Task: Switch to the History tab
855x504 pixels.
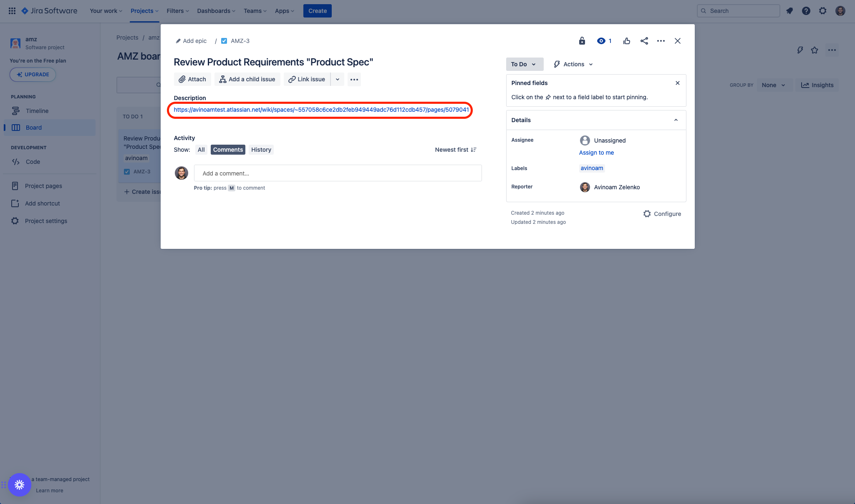Action: click(x=261, y=150)
